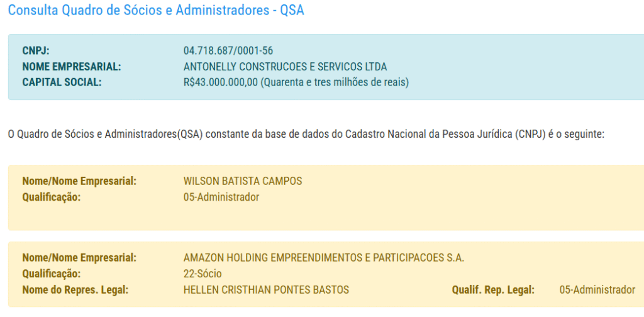
Task: Click Qualificação label in Wilson's card
Action: click(52, 197)
